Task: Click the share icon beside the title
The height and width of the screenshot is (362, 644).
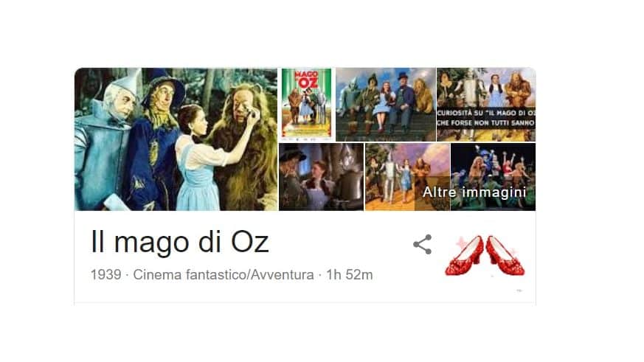Action: [422, 245]
